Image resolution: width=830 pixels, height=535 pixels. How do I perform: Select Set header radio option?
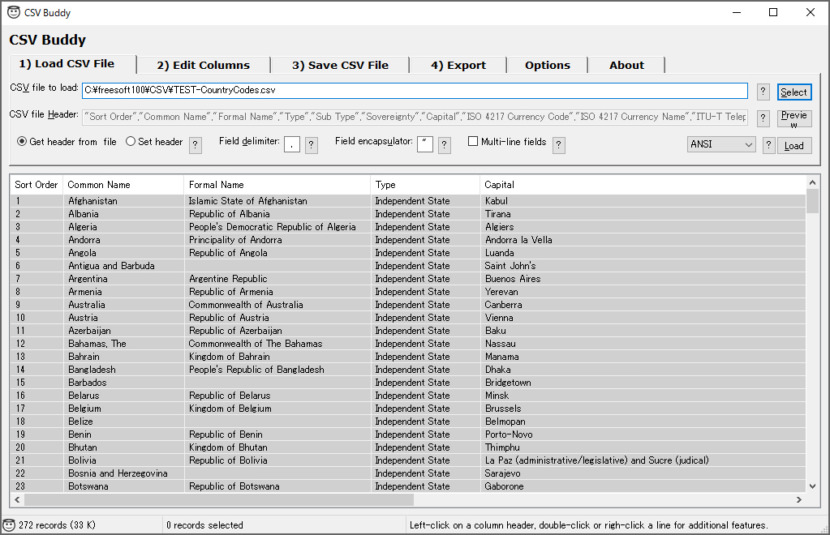click(x=130, y=141)
